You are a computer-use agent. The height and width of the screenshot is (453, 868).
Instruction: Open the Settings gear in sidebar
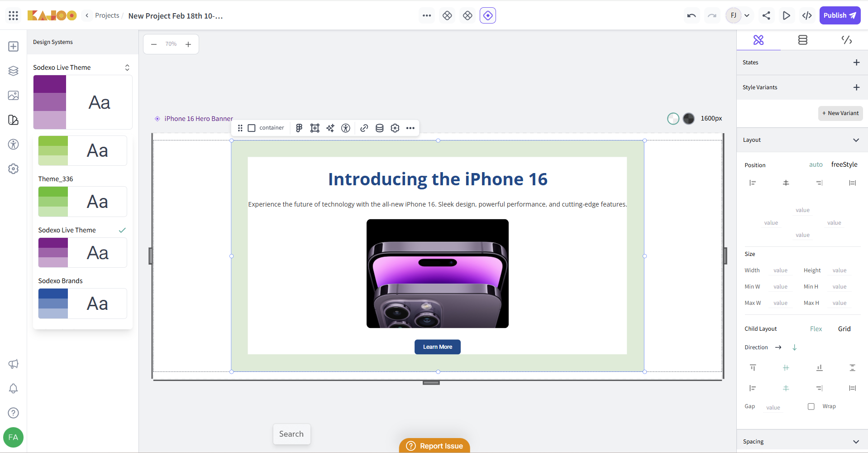pos(14,169)
